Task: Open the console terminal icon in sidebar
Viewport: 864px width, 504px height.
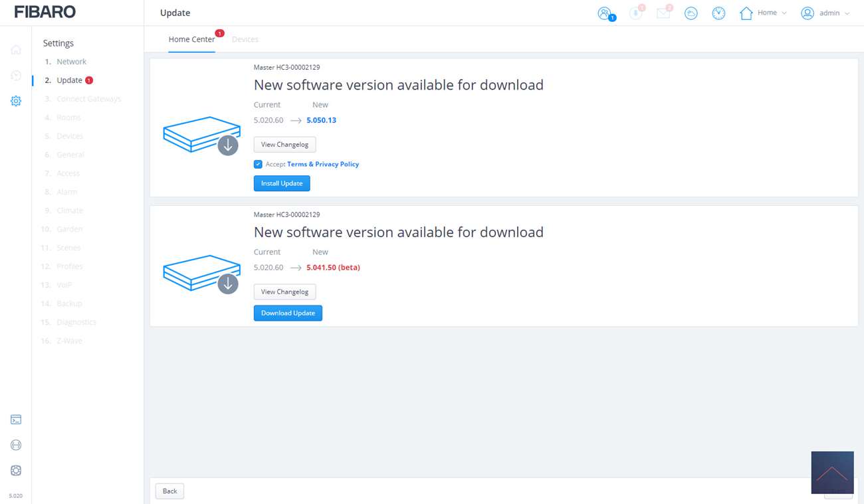Action: tap(16, 420)
